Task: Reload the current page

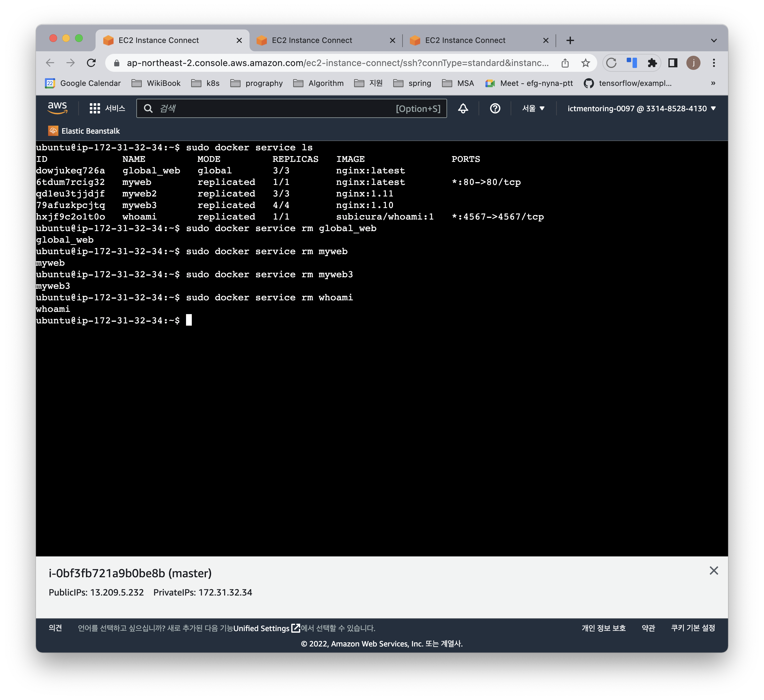Action: click(x=91, y=63)
